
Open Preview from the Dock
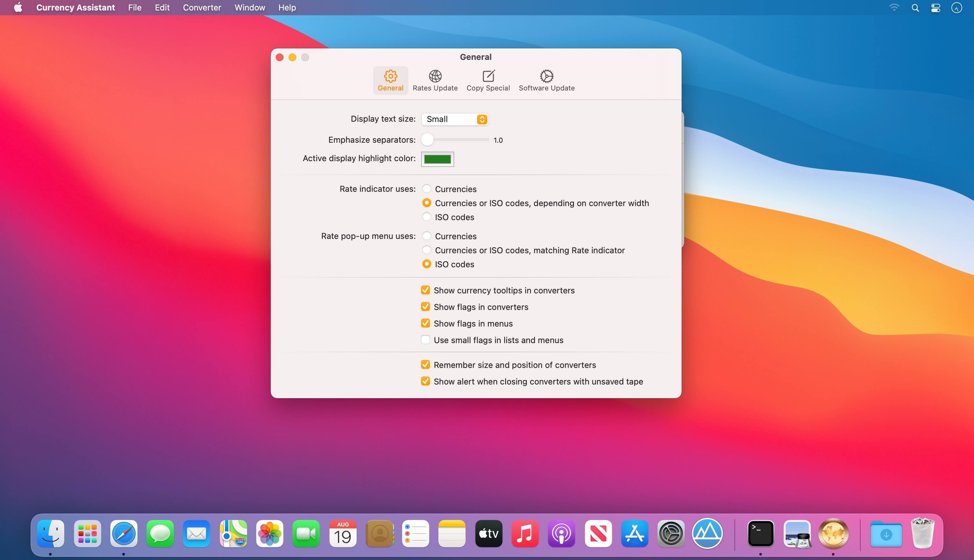point(797,534)
